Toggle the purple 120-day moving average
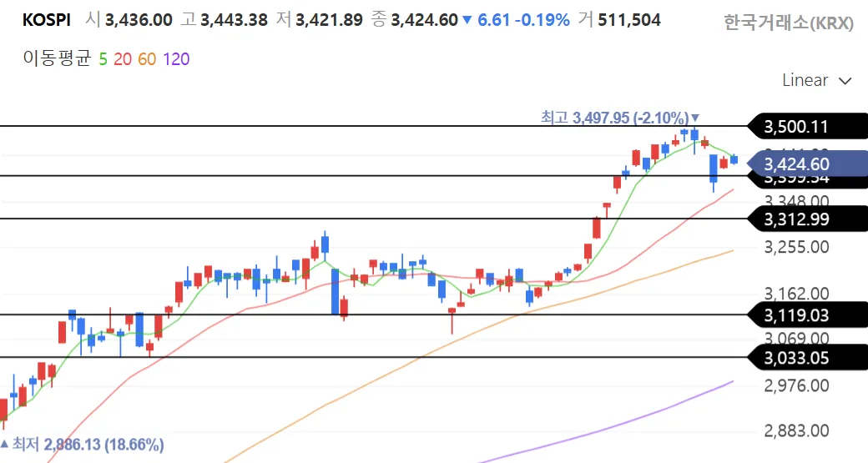The width and height of the screenshot is (868, 463). pos(176,59)
